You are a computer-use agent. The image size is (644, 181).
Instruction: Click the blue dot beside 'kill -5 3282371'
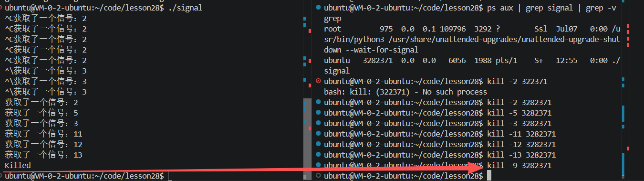tap(318, 113)
